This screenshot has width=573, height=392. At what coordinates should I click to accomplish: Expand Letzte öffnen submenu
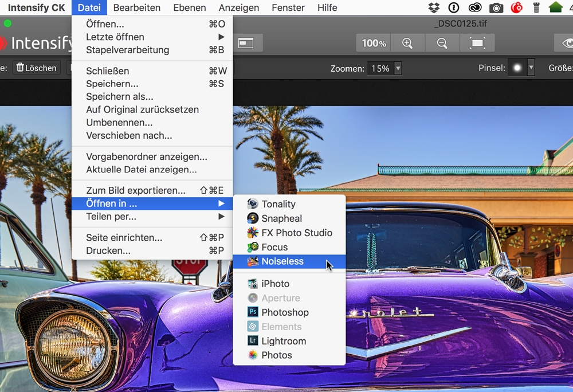pos(152,37)
